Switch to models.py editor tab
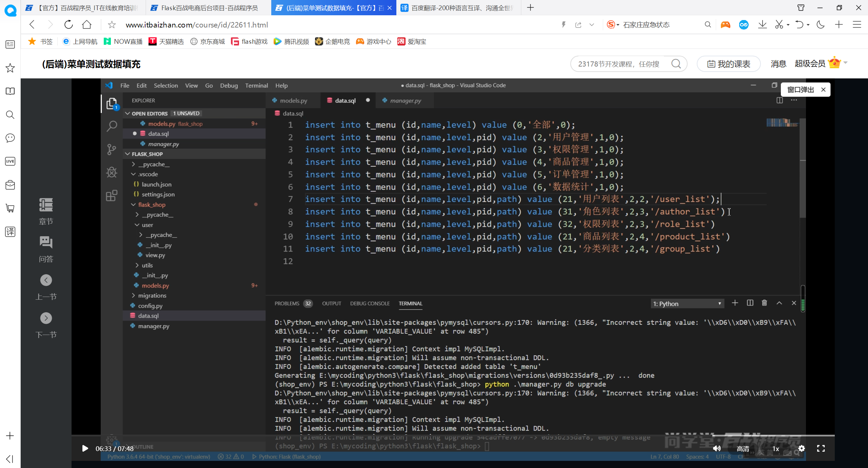Screen dimensions: 868x468 coord(293,100)
